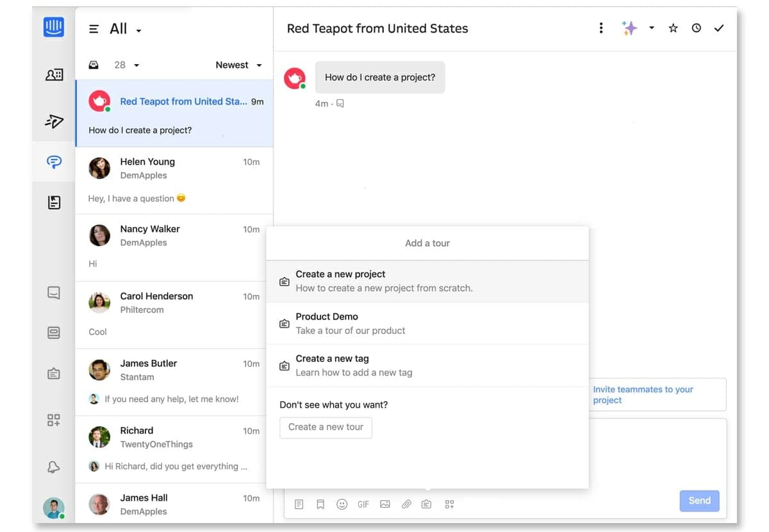Close conversation with the checkmark icon
Screen dimensions: 769x532
click(719, 28)
